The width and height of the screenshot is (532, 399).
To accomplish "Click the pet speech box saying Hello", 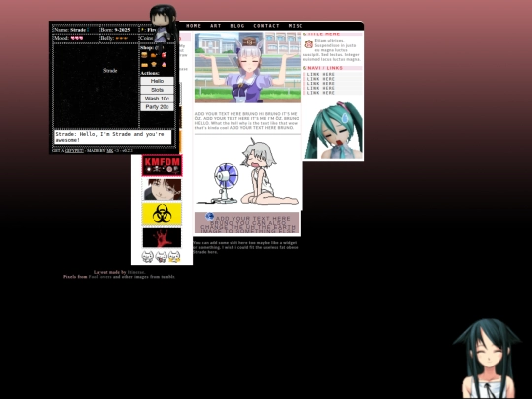I will click(x=113, y=137).
